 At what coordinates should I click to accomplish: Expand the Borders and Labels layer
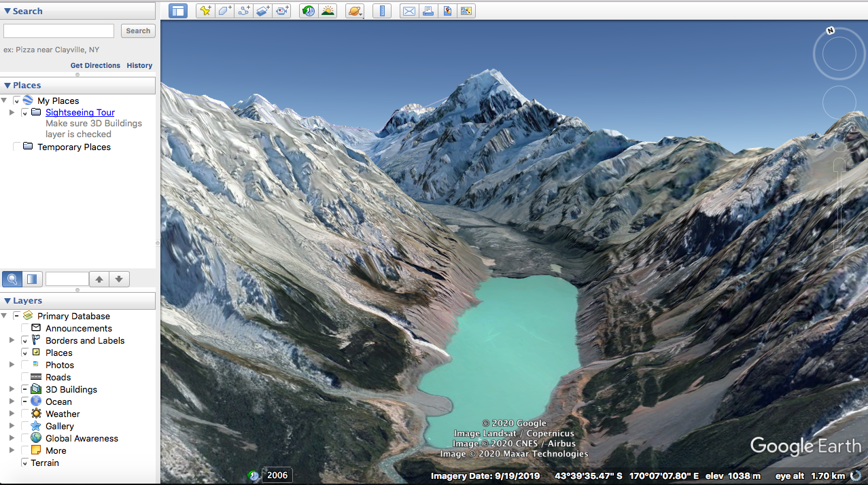[x=12, y=340]
